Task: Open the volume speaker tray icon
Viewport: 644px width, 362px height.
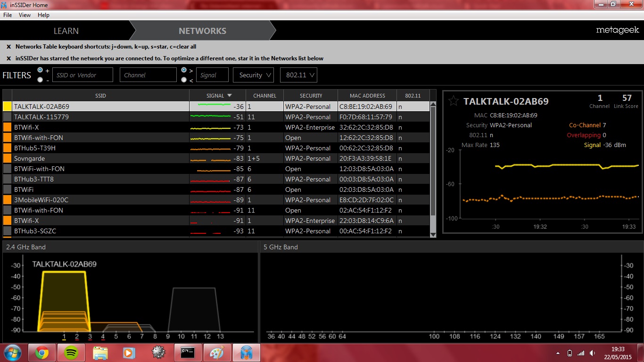Action: click(x=592, y=353)
